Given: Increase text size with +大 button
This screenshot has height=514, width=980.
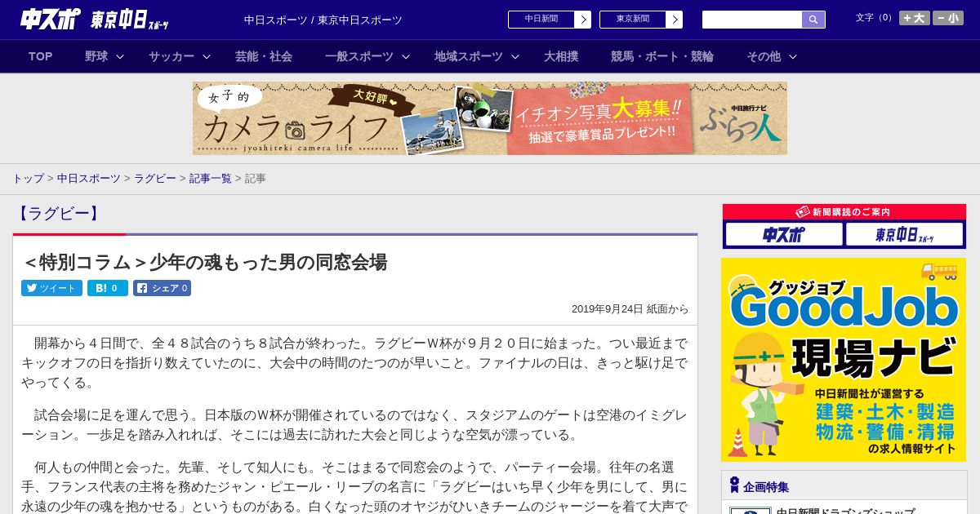Looking at the screenshot, I should (915, 18).
